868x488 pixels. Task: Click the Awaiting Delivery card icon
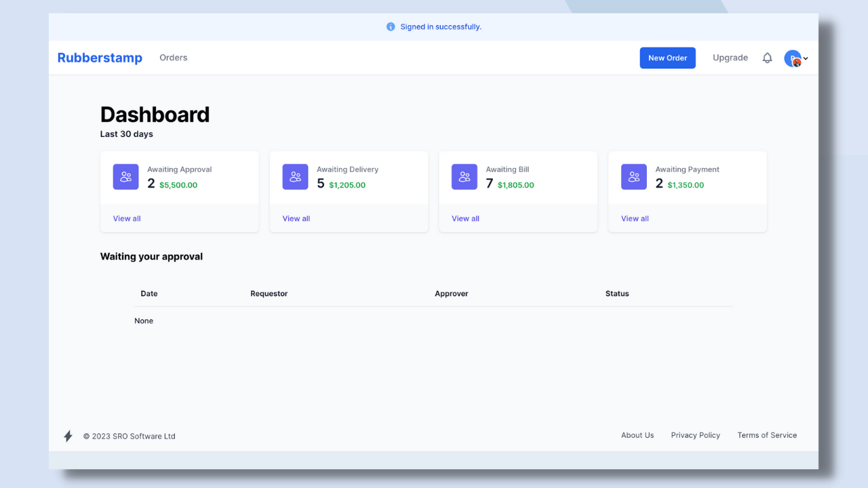[x=295, y=177]
